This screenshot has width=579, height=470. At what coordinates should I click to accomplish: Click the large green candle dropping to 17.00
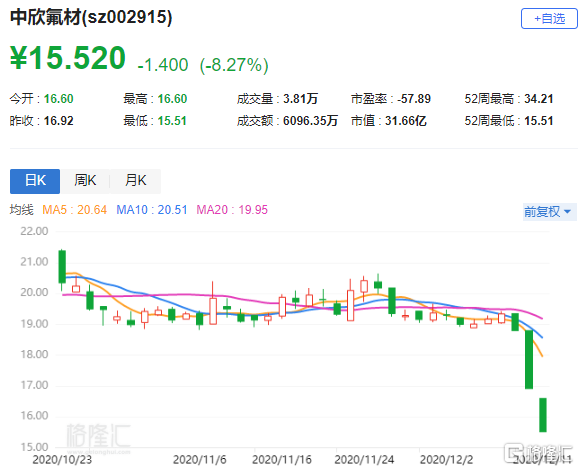[529, 359]
